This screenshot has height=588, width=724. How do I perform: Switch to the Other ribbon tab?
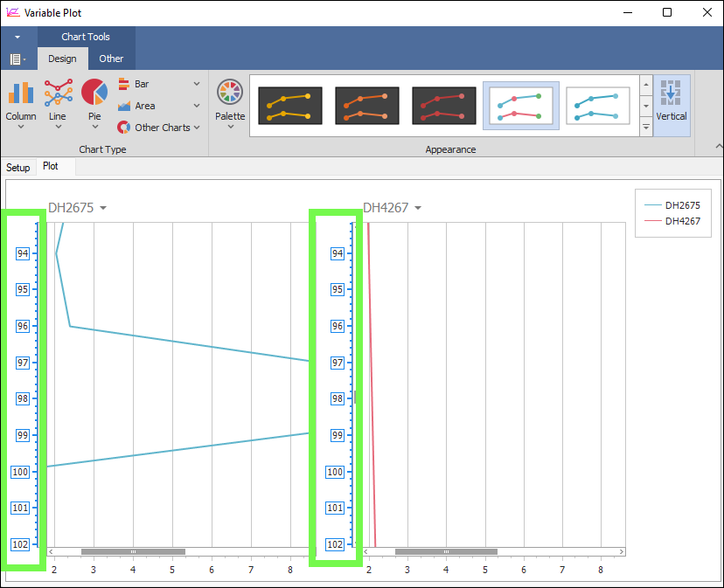tap(111, 59)
